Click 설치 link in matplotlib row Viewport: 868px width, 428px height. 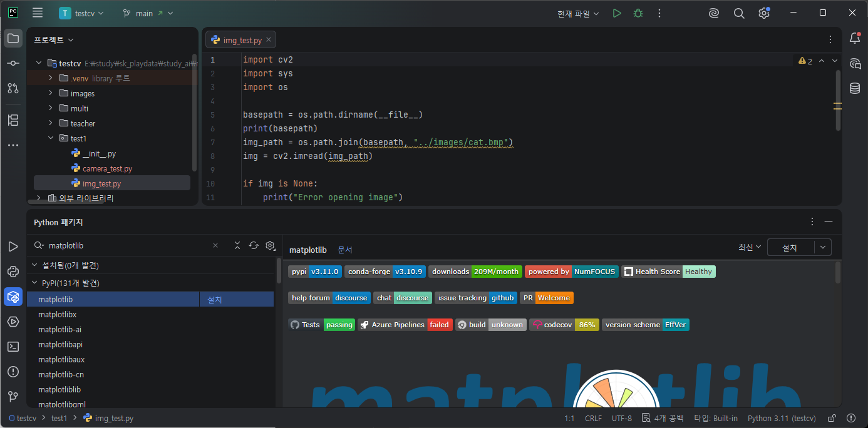(214, 300)
